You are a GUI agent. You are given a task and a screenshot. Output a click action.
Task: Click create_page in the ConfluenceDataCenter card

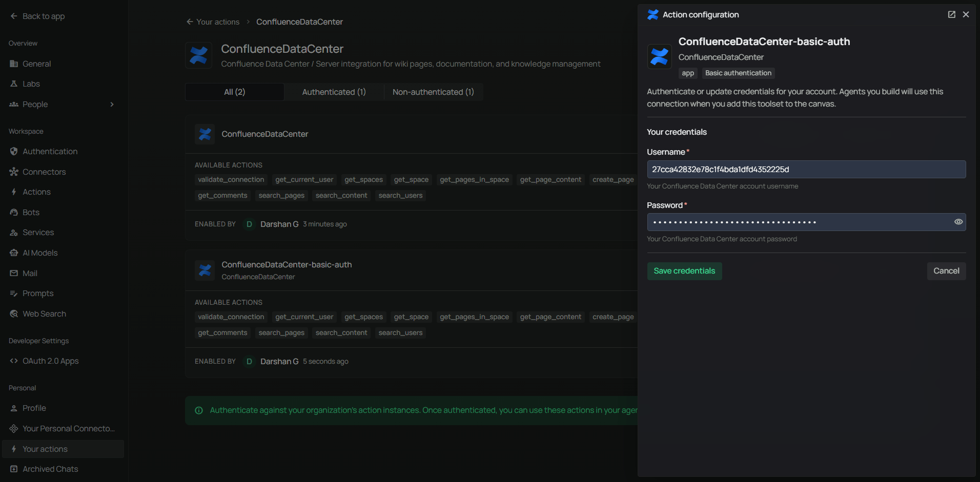click(x=613, y=180)
